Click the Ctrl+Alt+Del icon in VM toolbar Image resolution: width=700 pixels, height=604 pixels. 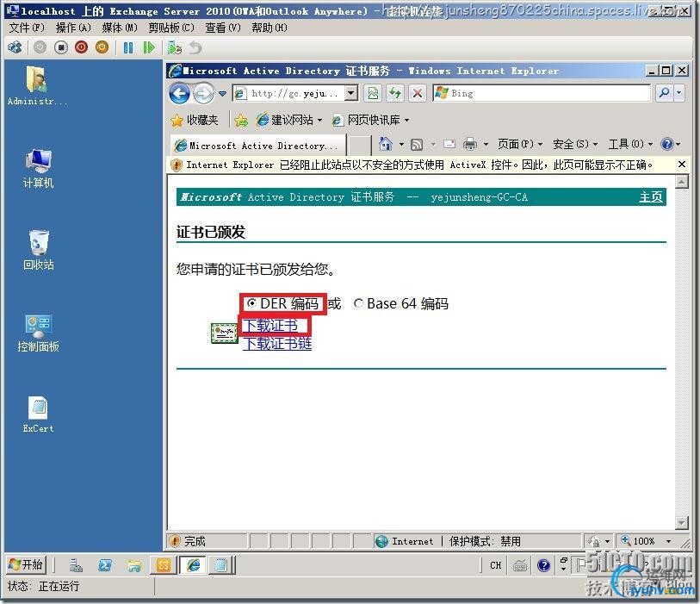[x=15, y=47]
